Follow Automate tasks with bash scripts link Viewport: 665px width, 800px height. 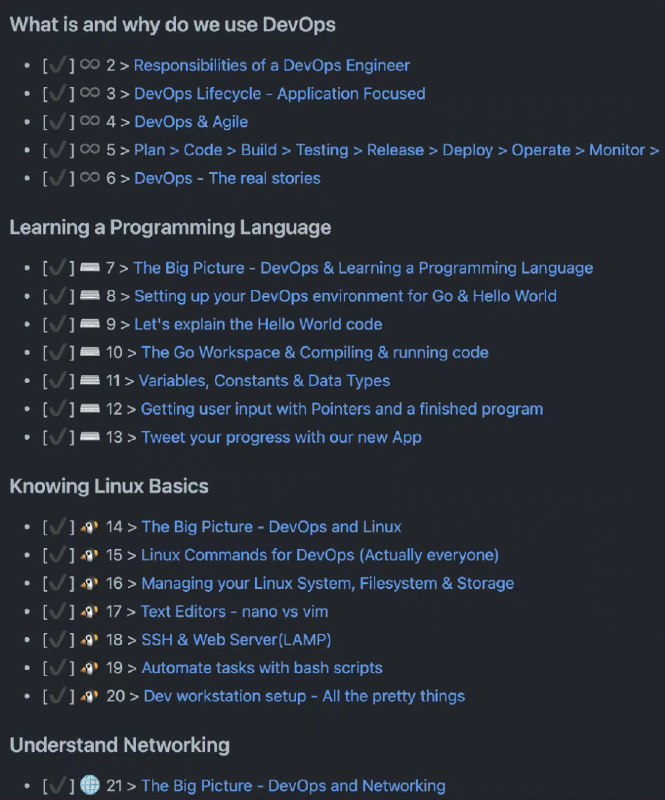[261, 668]
